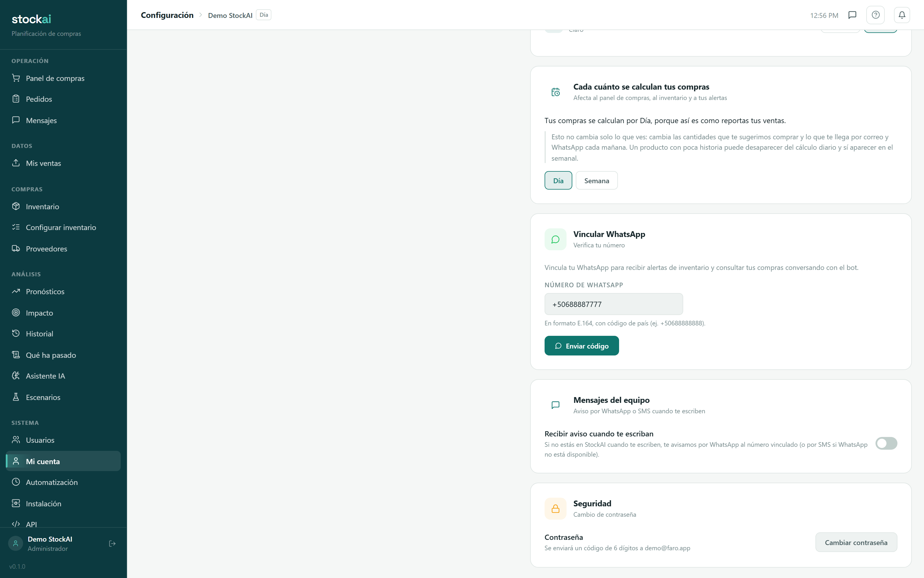Click the orange Seguridad lock icon
This screenshot has width=924, height=578.
coord(556,508)
